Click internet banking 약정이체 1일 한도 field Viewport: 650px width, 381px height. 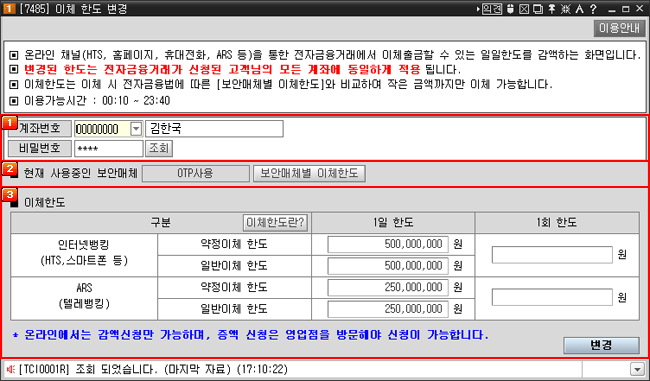[388, 244]
